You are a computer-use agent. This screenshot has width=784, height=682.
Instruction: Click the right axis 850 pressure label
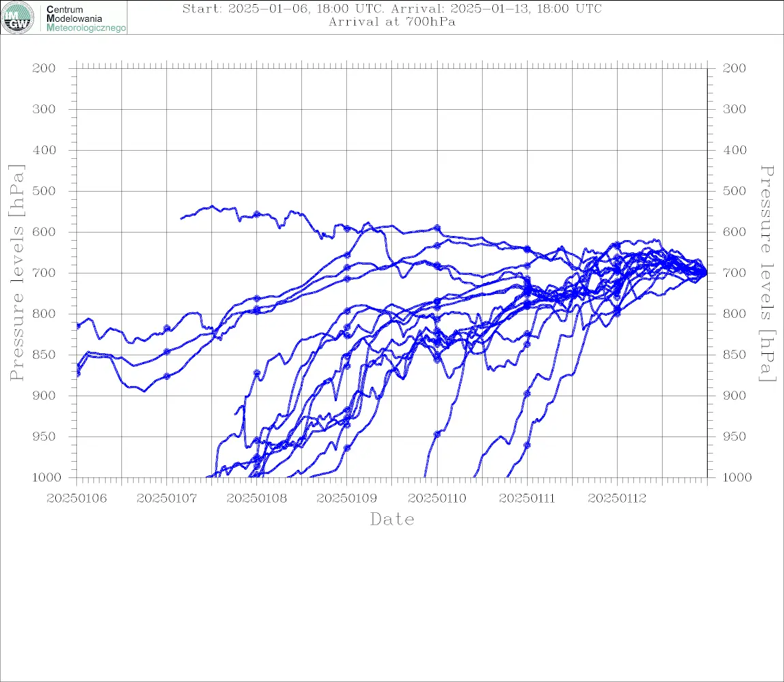click(734, 355)
